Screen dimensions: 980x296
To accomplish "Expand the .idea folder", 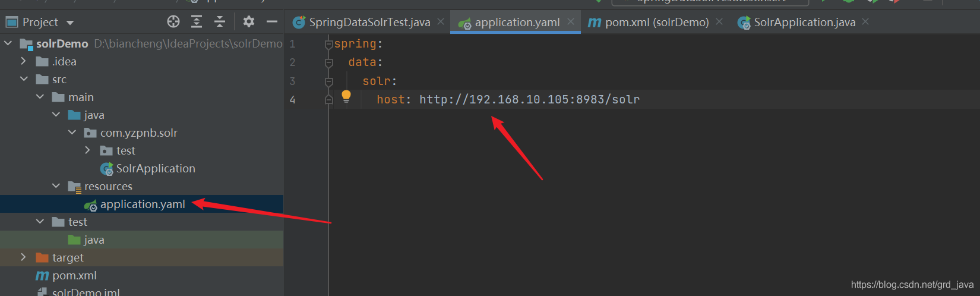I will [24, 61].
